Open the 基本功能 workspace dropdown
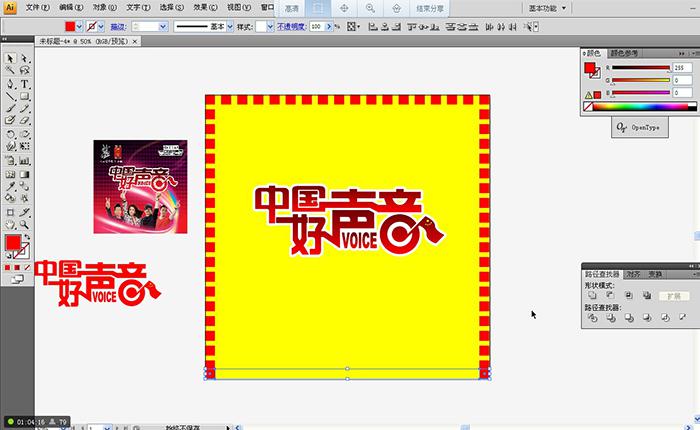 [547, 8]
